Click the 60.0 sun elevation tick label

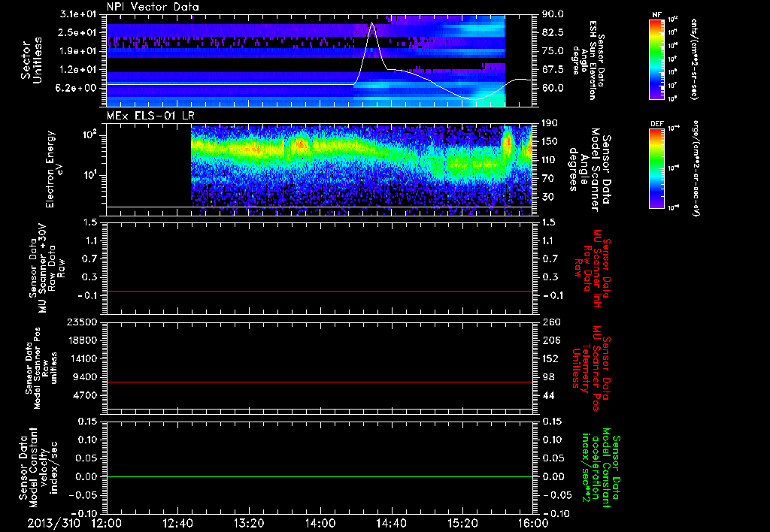pos(553,88)
